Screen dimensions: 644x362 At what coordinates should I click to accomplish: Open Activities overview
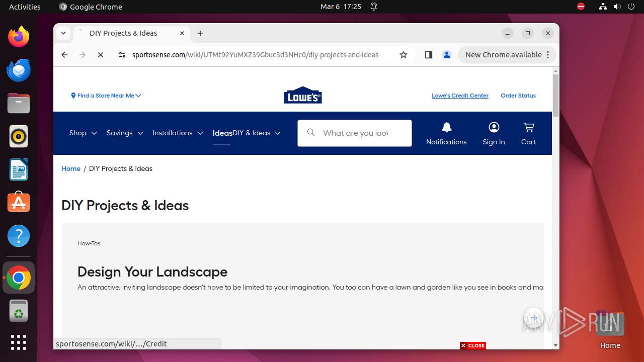tap(25, 7)
